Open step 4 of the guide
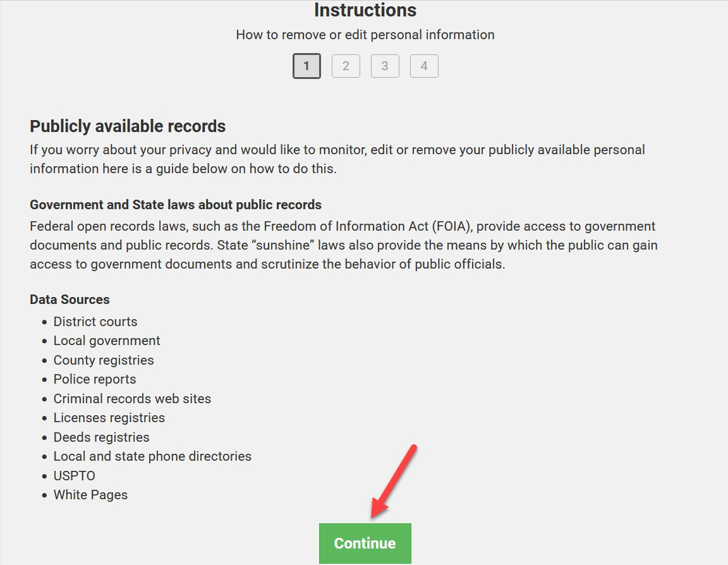 [x=424, y=66]
